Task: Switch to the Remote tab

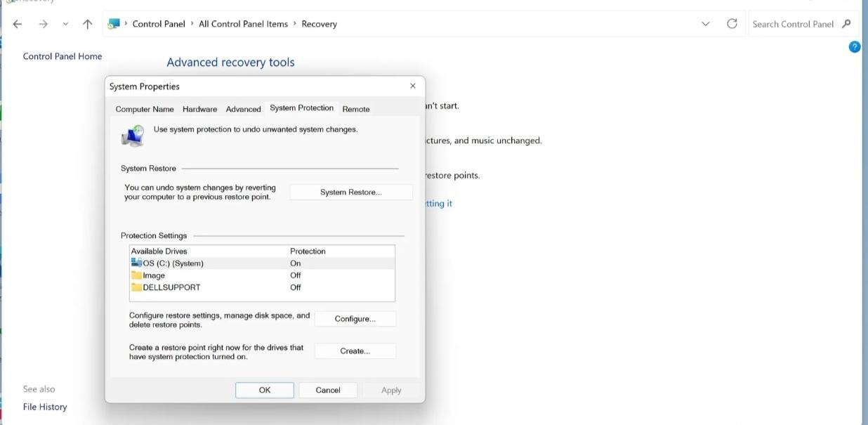Action: [355, 109]
